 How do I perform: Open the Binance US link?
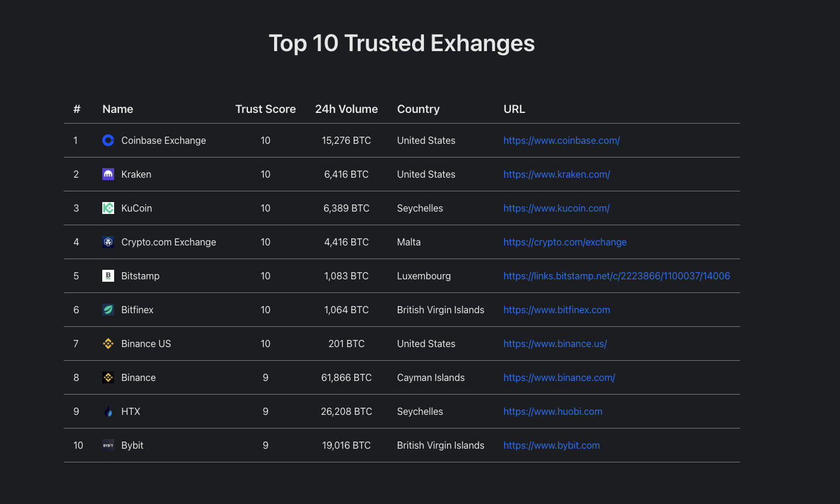555,344
